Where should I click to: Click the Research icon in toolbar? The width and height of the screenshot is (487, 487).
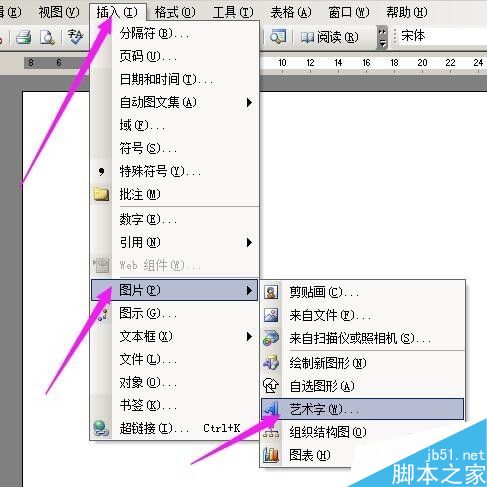click(x=278, y=36)
